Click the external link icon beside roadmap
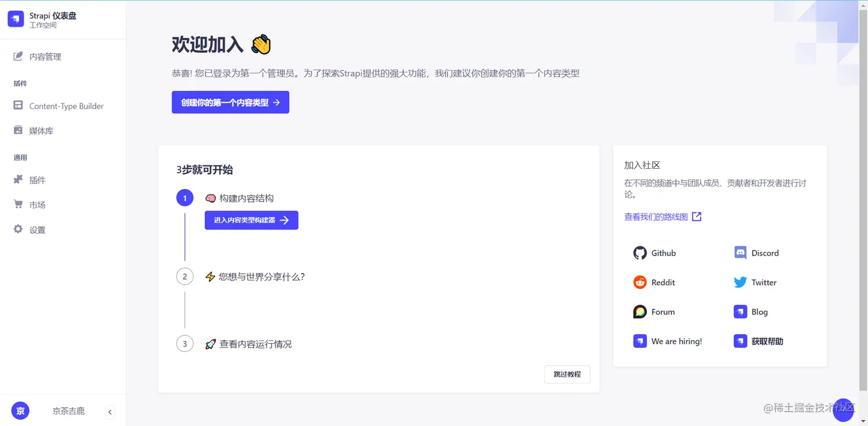This screenshot has width=868, height=426. coord(696,216)
